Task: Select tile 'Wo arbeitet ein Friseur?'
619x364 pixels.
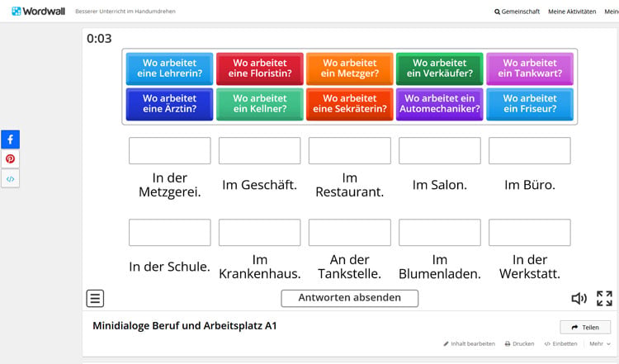Action: 530,104
